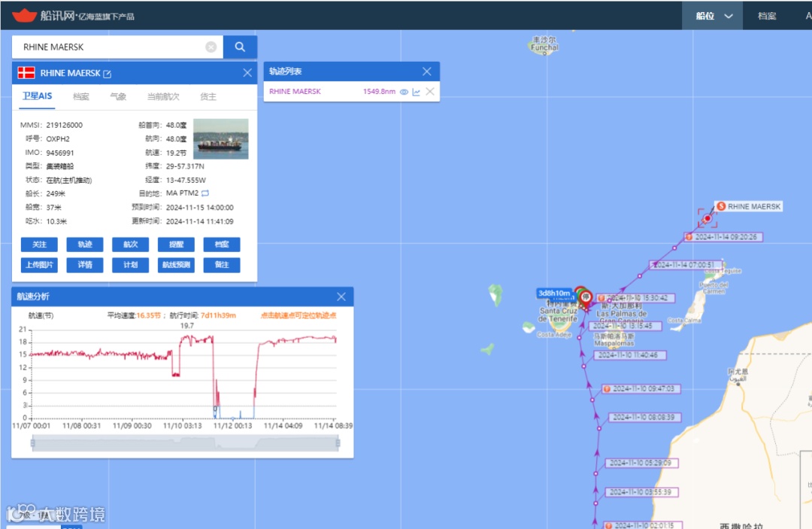Image resolution: width=812 pixels, height=529 pixels.
Task: Expand the 船位 dropdown in top bar
Action: pyautogui.click(x=714, y=16)
